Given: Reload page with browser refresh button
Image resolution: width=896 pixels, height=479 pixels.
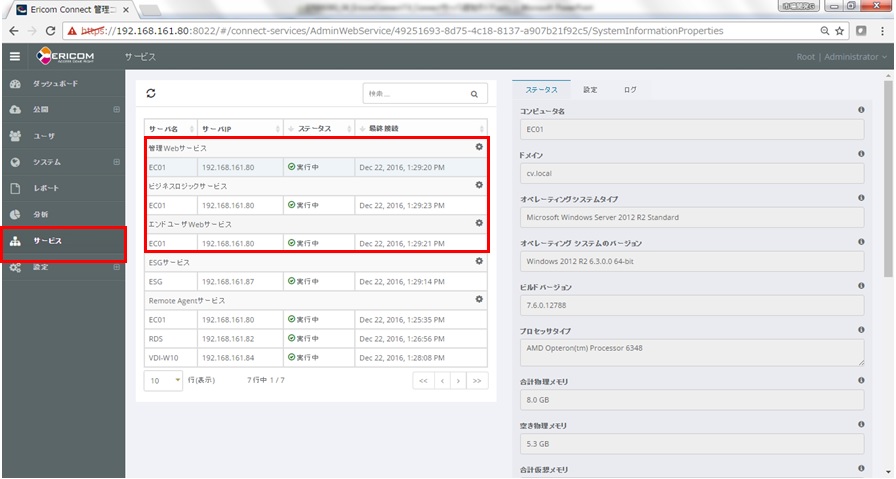Looking at the screenshot, I should (54, 31).
